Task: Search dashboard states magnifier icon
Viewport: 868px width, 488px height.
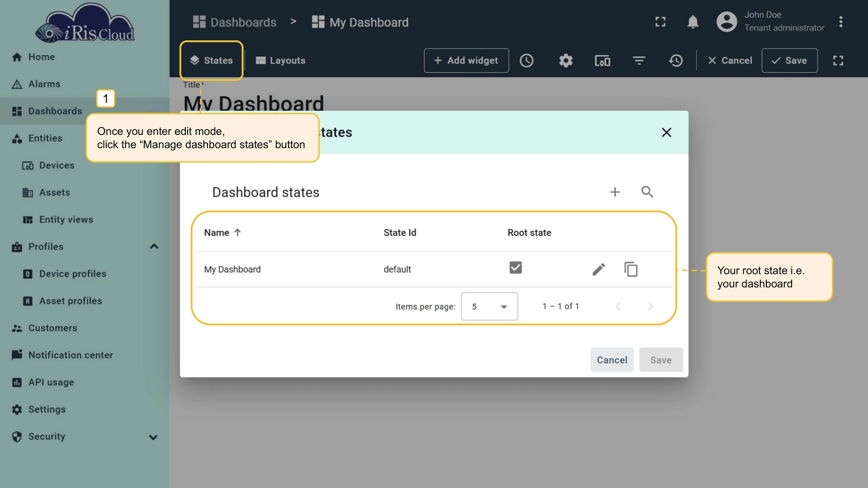Action: pyautogui.click(x=647, y=192)
